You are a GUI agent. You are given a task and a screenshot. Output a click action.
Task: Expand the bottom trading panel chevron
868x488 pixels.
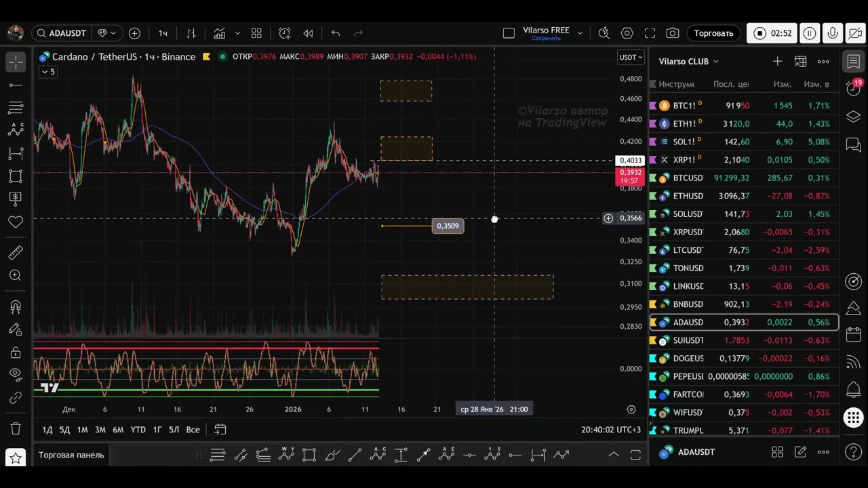(613, 455)
